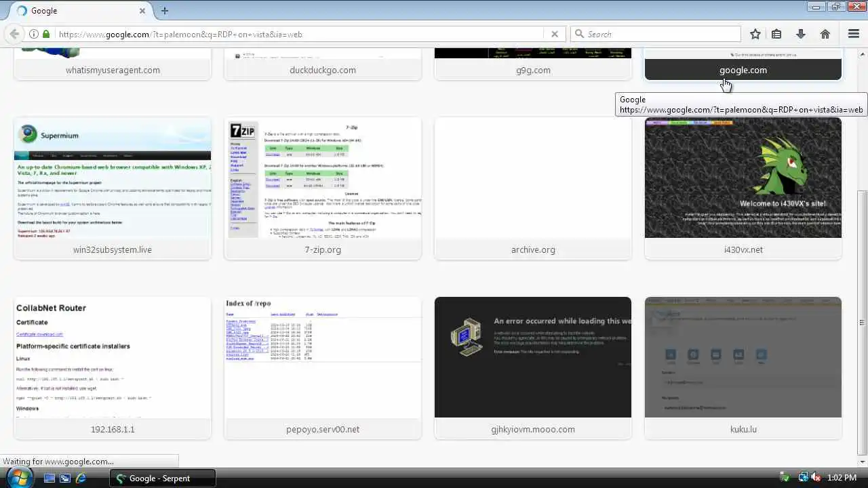Screen dimensions: 868x488
Task: Click the i430vx.net label
Action: tap(743, 249)
